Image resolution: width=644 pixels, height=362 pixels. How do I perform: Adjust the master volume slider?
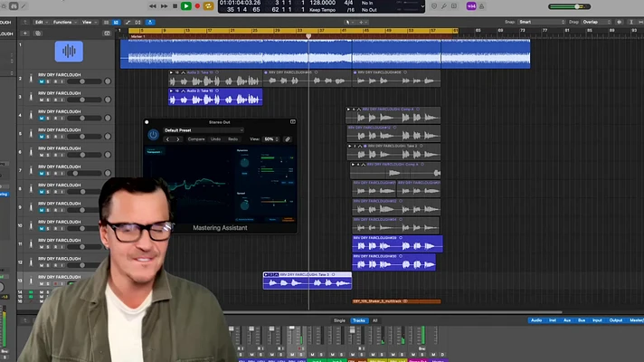tap(569, 6)
